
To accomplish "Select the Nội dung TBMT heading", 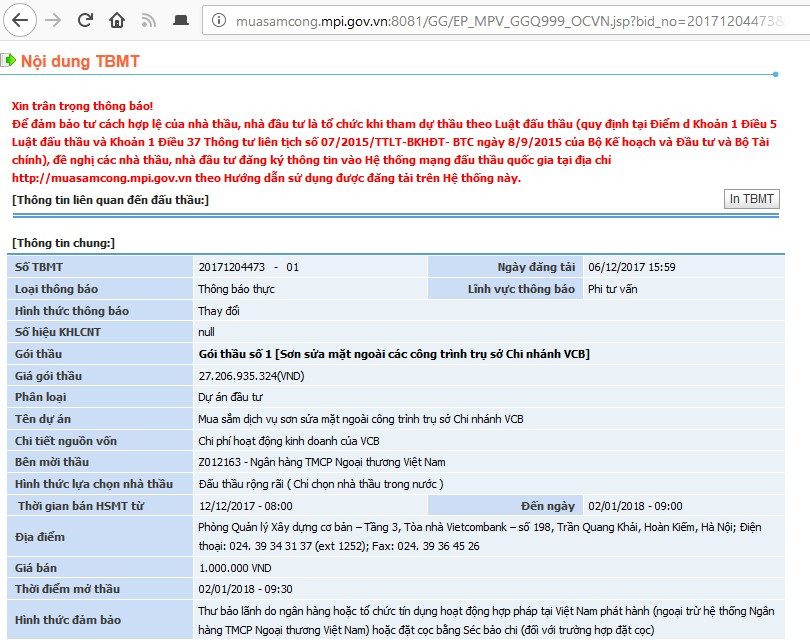I will pos(80,61).
